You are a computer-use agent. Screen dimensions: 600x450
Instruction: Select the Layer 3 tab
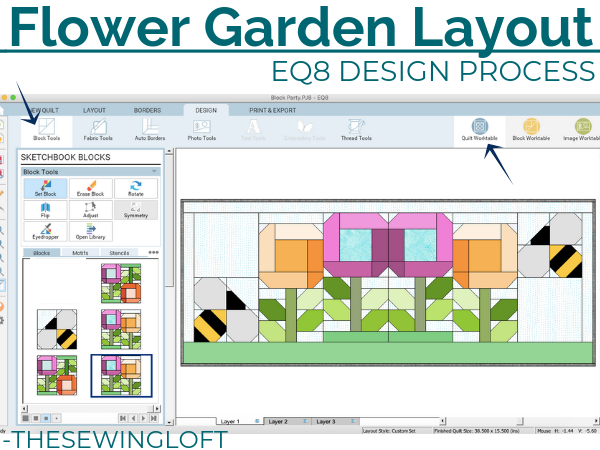pyautogui.click(x=335, y=421)
